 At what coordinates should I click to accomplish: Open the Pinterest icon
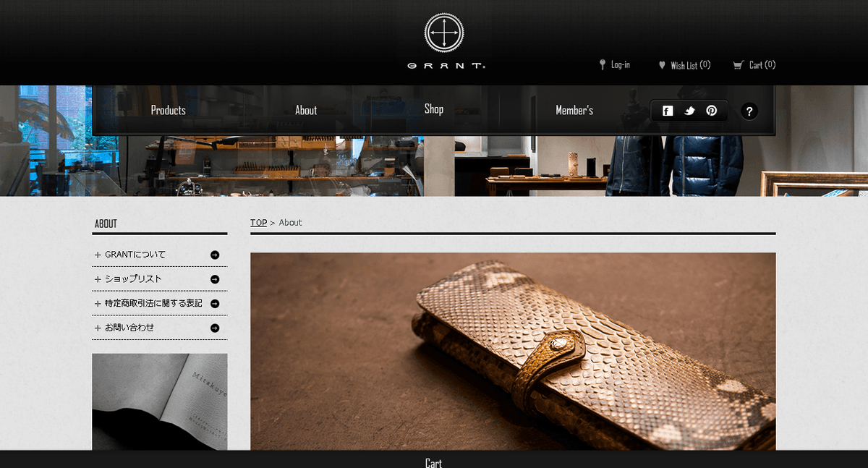(x=712, y=111)
